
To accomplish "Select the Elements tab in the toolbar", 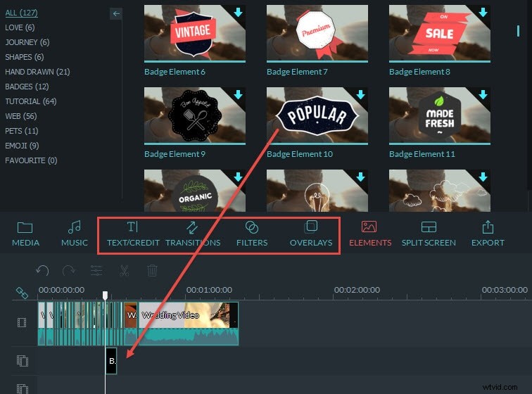I will [x=369, y=234].
